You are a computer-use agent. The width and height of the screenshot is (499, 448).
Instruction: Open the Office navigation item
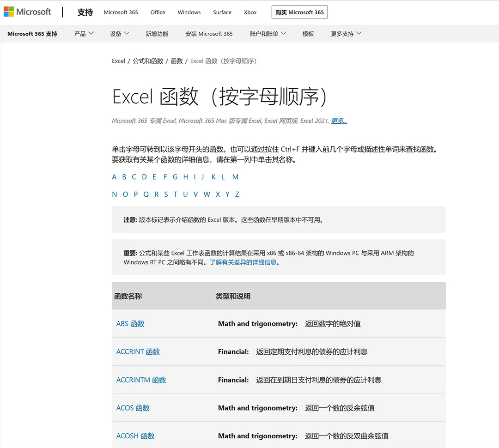pyautogui.click(x=158, y=12)
